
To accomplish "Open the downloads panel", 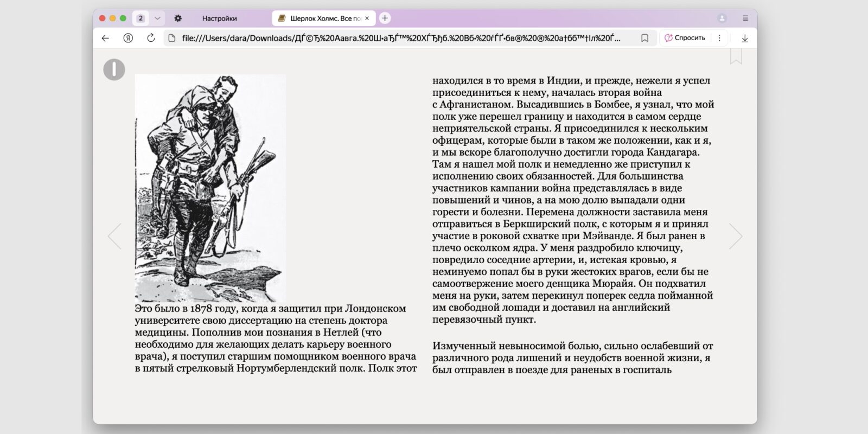I will click(x=745, y=38).
